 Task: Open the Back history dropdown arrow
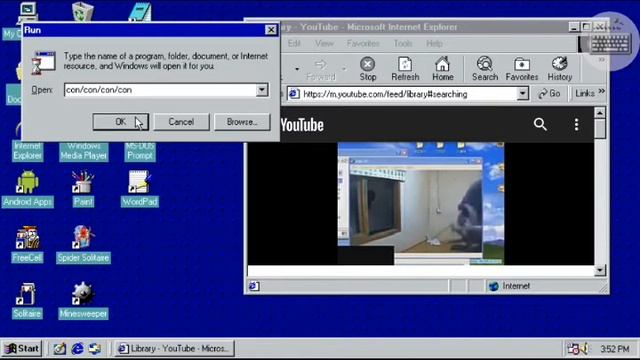(x=297, y=69)
